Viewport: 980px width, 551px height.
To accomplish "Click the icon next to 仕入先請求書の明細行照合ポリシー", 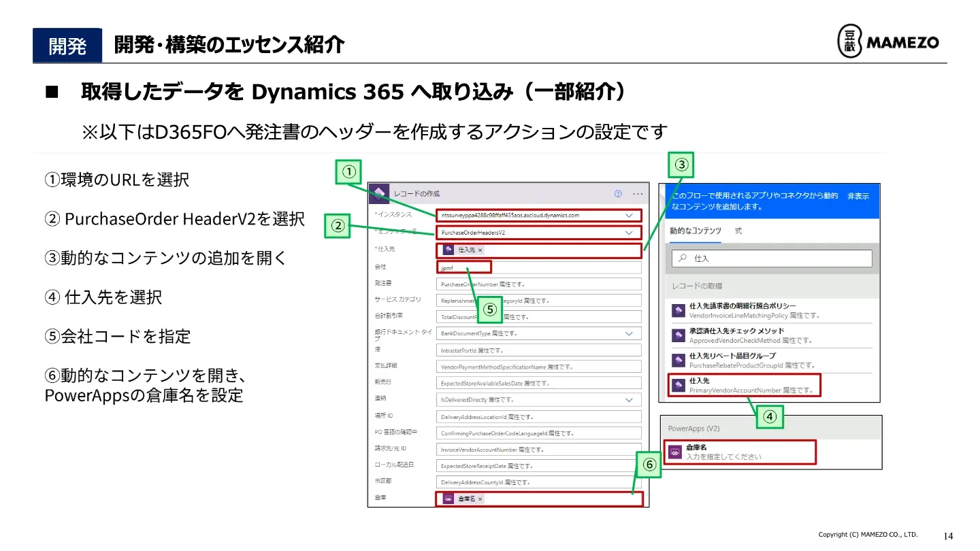I will 678,310.
